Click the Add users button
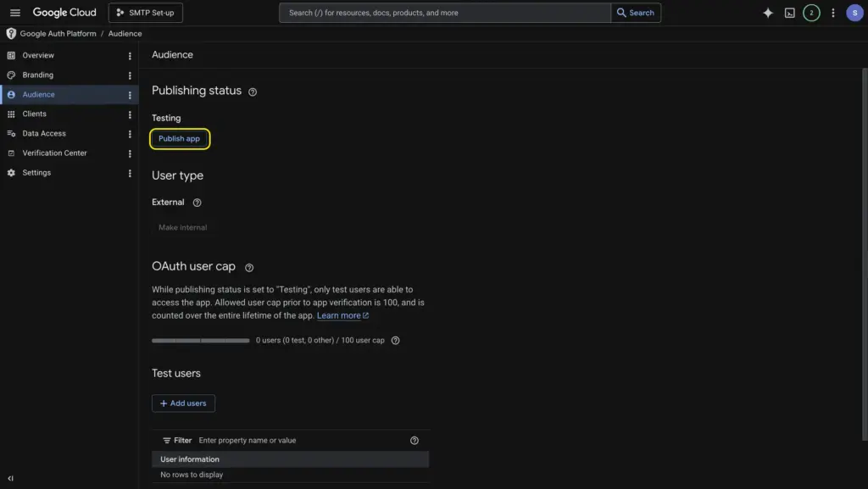The height and width of the screenshot is (489, 868). click(x=183, y=403)
